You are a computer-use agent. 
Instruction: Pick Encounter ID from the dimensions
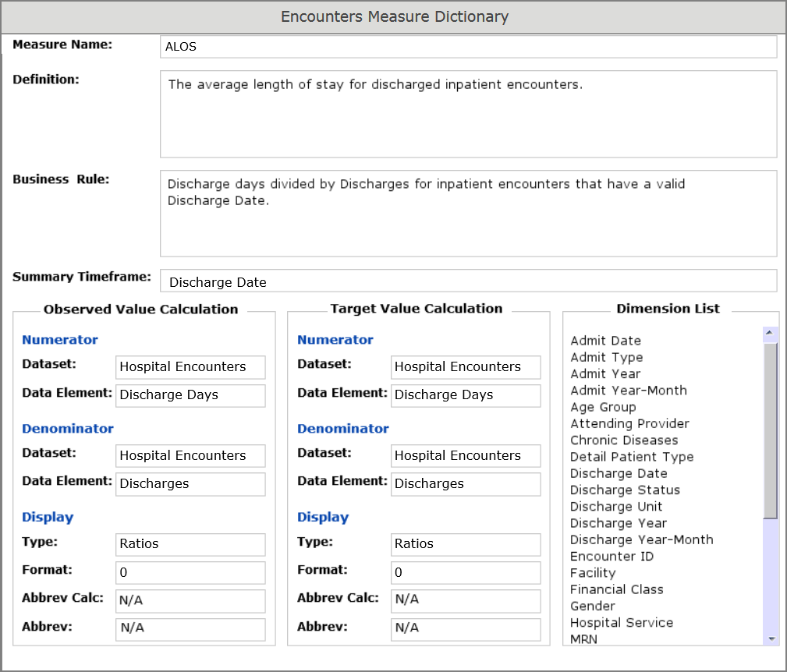[612, 556]
